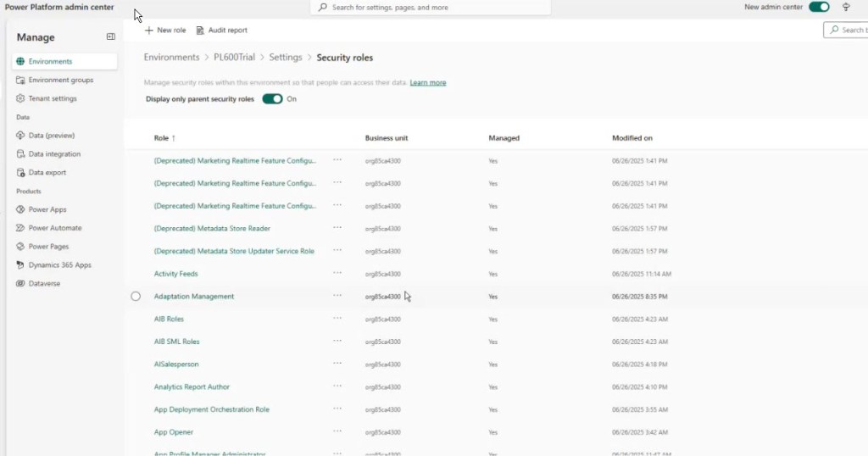Turn off Display only parent security roles

272,99
